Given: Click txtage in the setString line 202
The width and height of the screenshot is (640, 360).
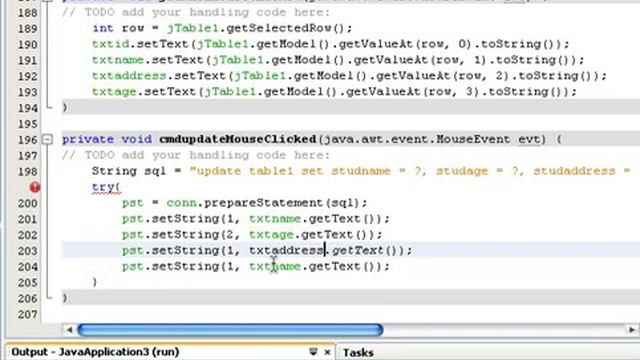Looking at the screenshot, I should pyautogui.click(x=271, y=235).
